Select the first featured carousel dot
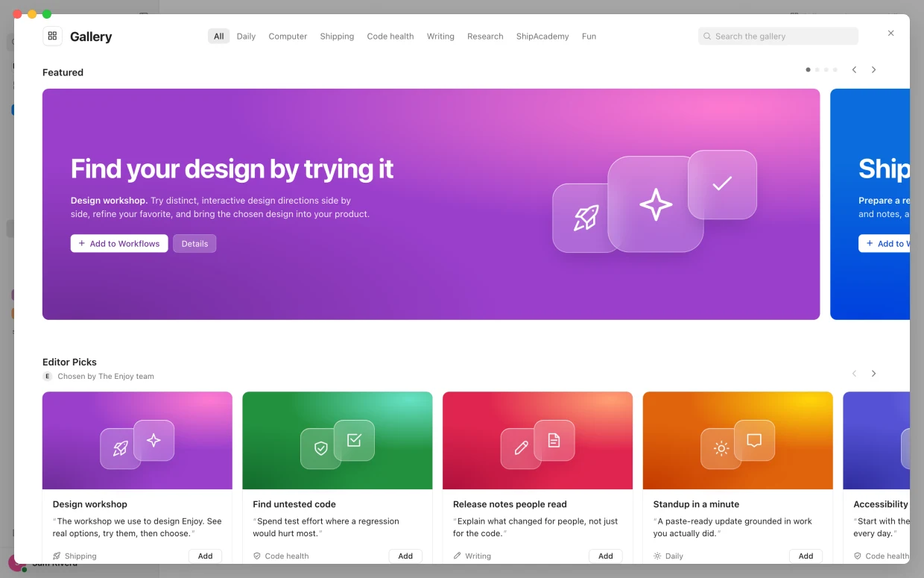Viewport: 924px width, 578px height. (808, 69)
